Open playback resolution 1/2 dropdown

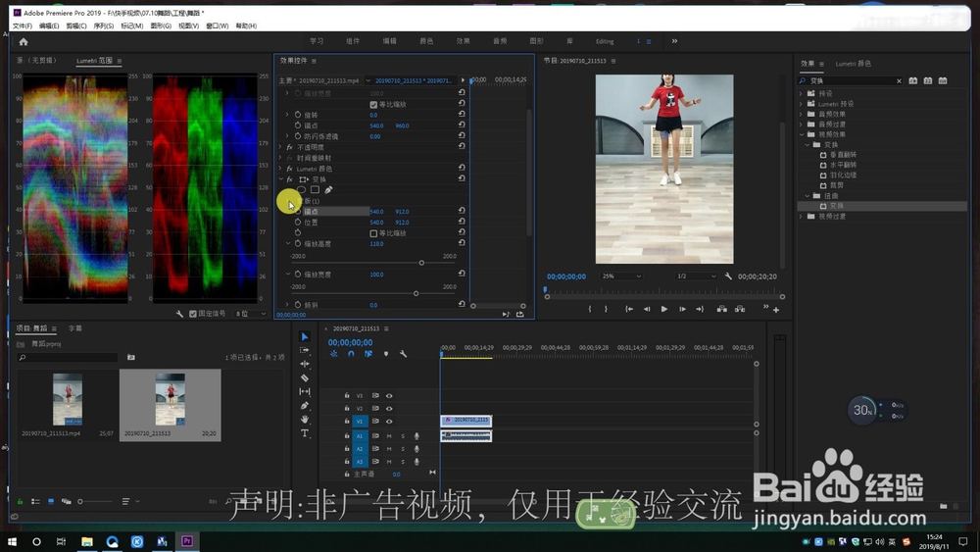pyautogui.click(x=696, y=276)
